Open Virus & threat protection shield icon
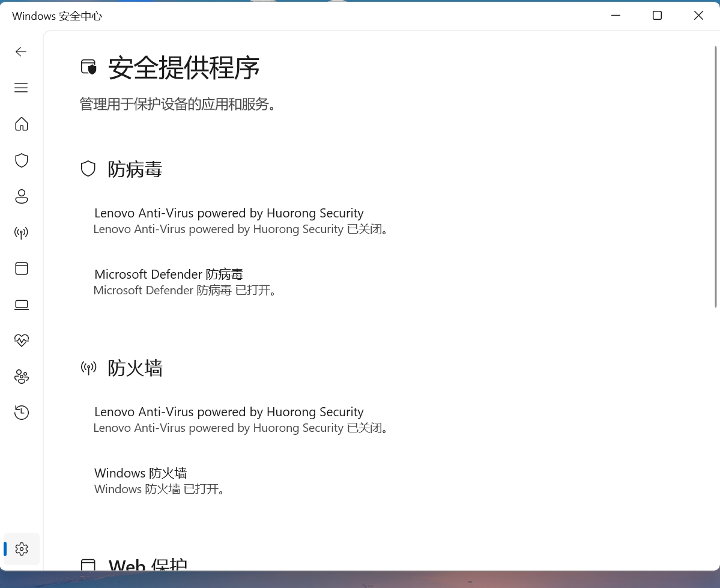The width and height of the screenshot is (720, 588). point(22,160)
